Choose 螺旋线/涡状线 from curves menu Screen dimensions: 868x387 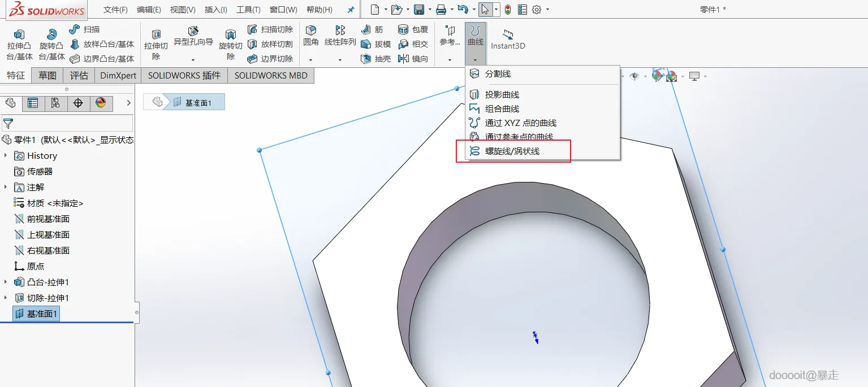(513, 151)
